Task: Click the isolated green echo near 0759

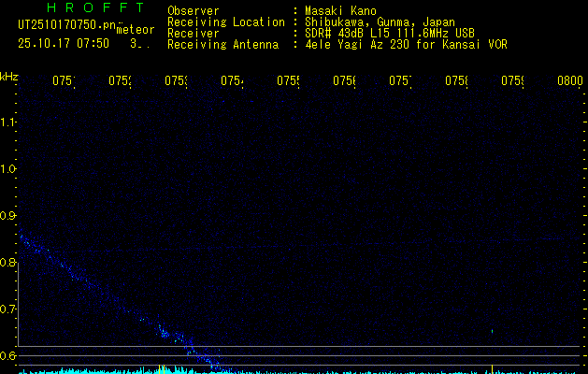Action: click(492, 331)
